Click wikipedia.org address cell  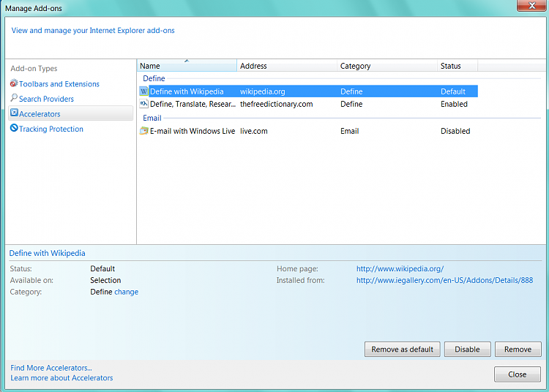262,91
